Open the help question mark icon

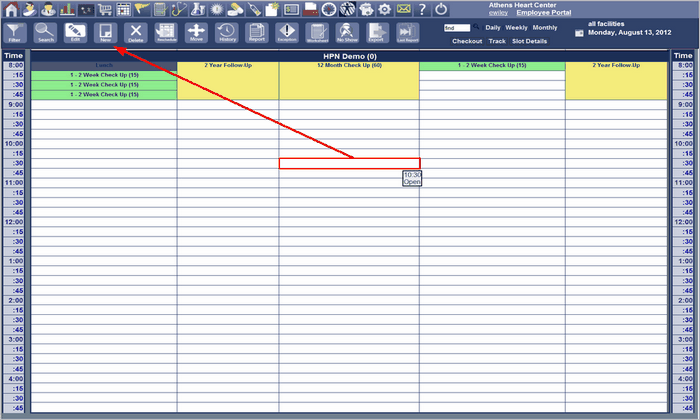422,9
